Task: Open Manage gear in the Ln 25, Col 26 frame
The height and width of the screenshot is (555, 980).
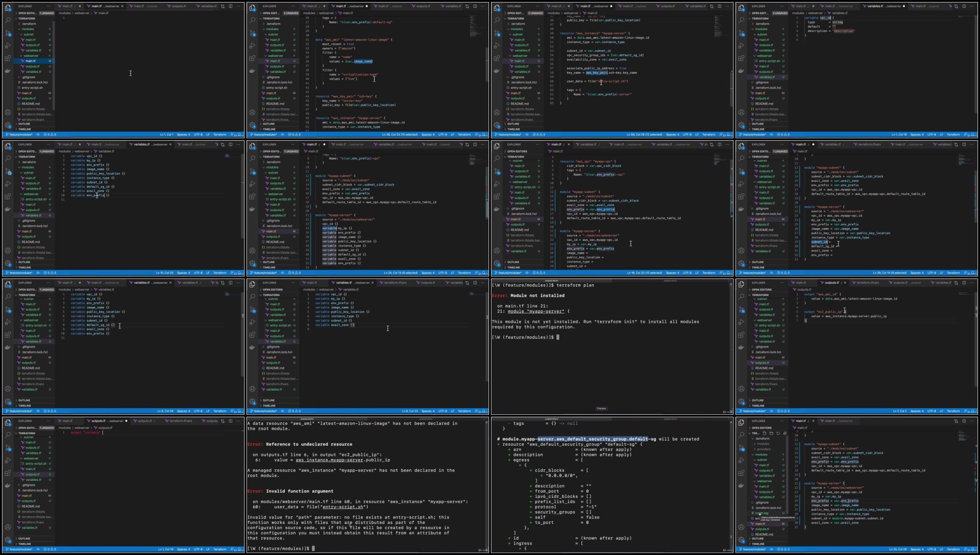Action: pos(741,540)
